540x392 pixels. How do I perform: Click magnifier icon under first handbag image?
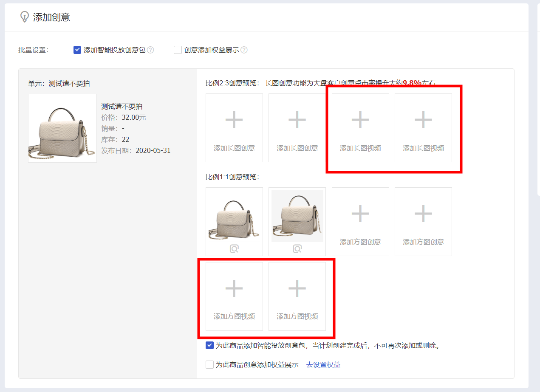pos(234,249)
